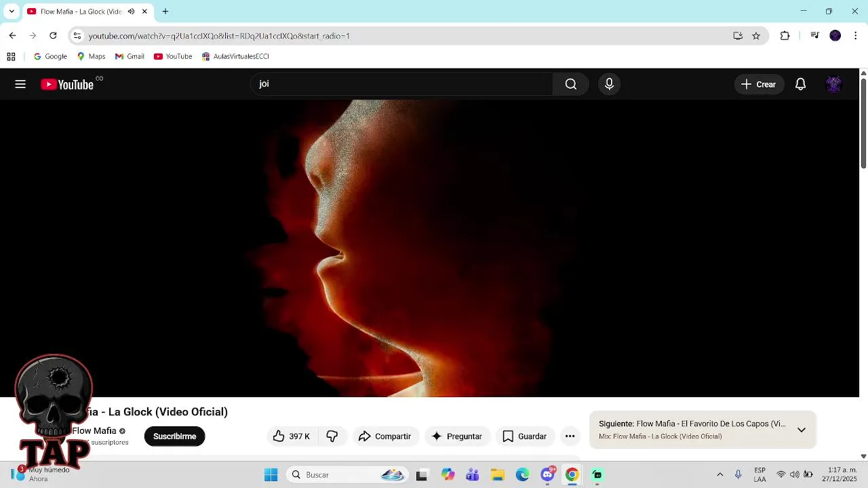Click the taskbar Buscar search box

pos(347,475)
